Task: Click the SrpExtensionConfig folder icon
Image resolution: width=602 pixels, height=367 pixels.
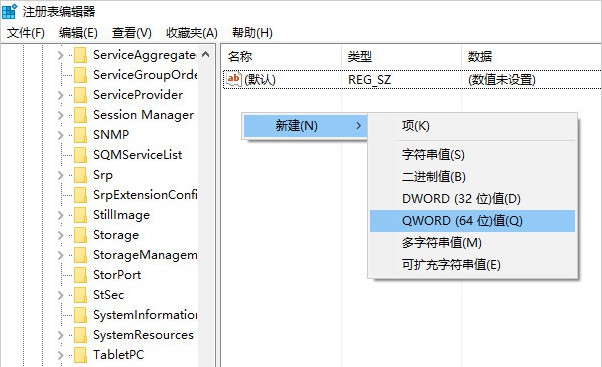Action: tap(80, 195)
